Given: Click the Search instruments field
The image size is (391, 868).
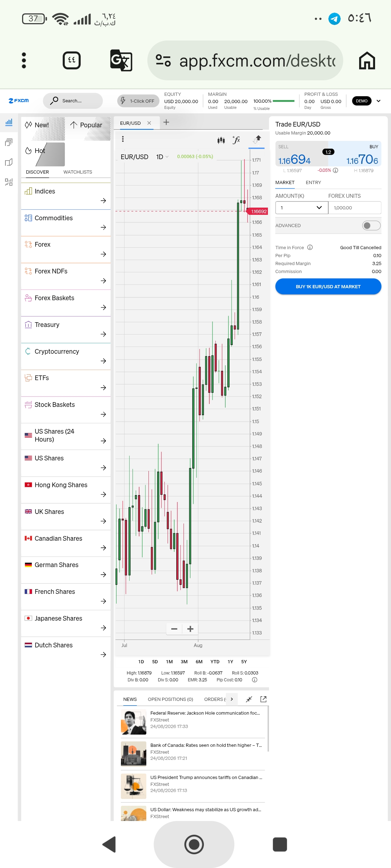Looking at the screenshot, I should (x=73, y=101).
